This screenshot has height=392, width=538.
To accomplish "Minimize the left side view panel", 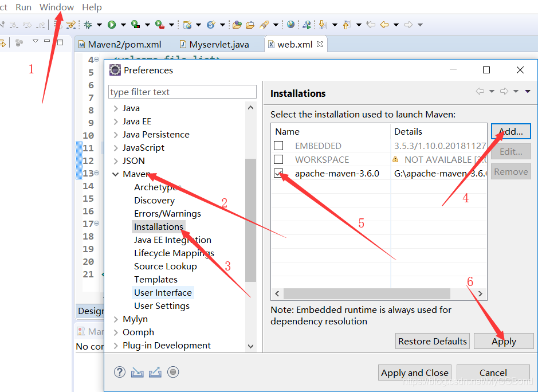I will pos(47,41).
